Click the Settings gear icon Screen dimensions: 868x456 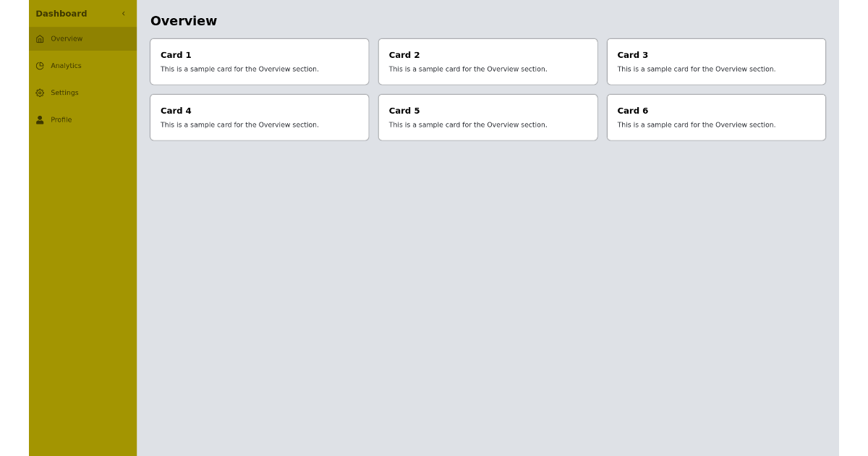tap(40, 92)
